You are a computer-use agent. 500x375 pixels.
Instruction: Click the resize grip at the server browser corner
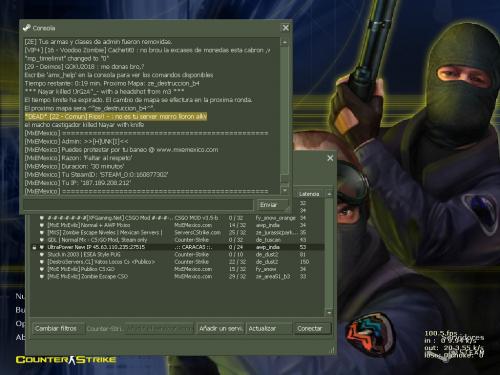pyautogui.click(x=331, y=350)
